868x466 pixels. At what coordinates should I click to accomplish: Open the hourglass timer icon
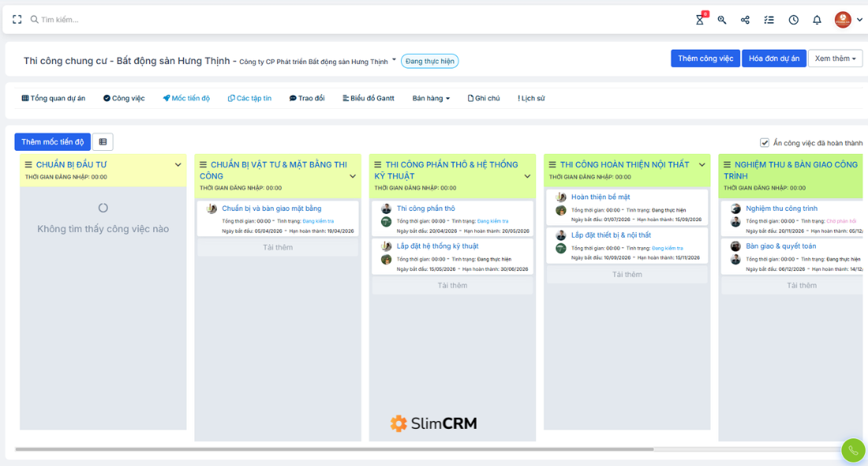tap(700, 20)
